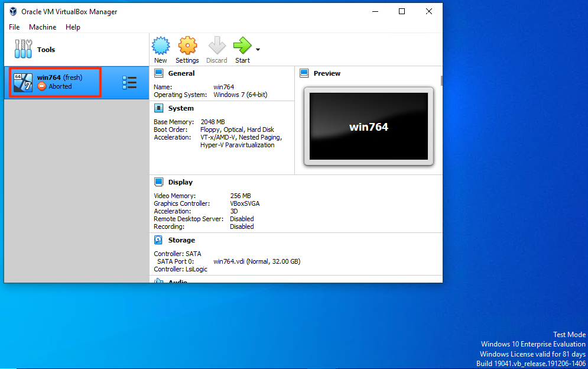This screenshot has width=588, height=369.
Task: Click the VBoxSVGA graphics controller value
Action: coord(245,203)
